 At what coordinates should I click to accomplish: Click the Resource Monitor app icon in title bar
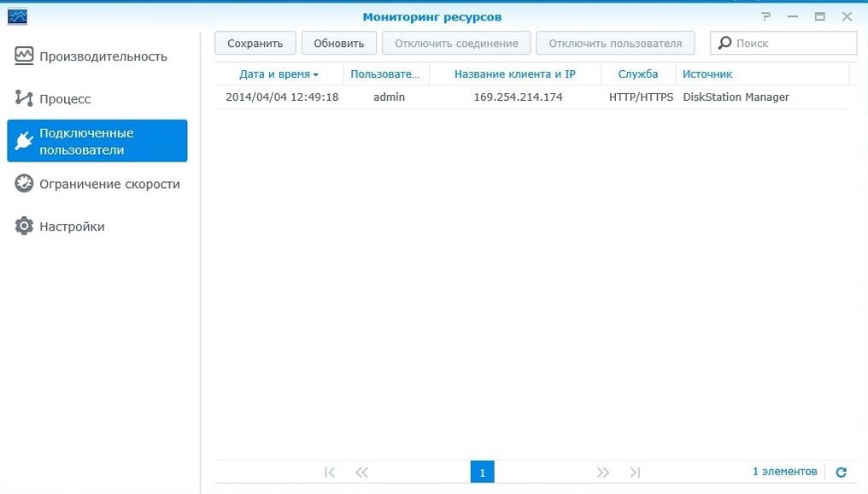pos(17,16)
